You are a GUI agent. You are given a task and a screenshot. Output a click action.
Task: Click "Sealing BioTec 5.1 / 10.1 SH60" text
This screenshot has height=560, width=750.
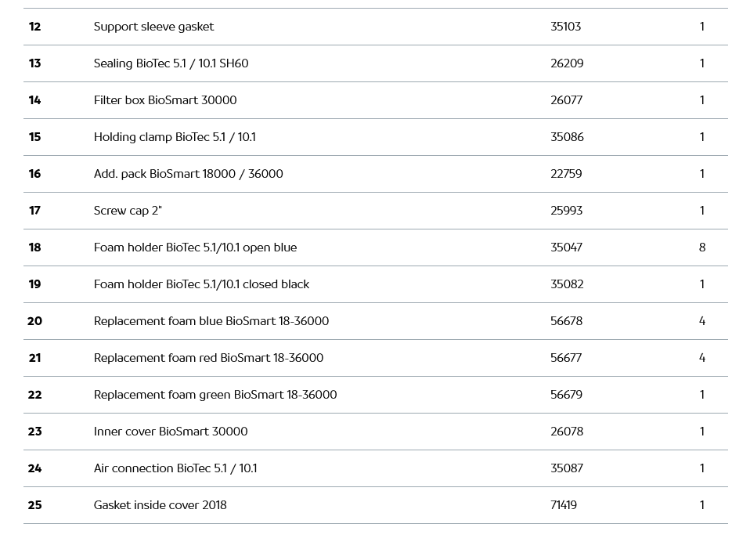click(x=171, y=63)
